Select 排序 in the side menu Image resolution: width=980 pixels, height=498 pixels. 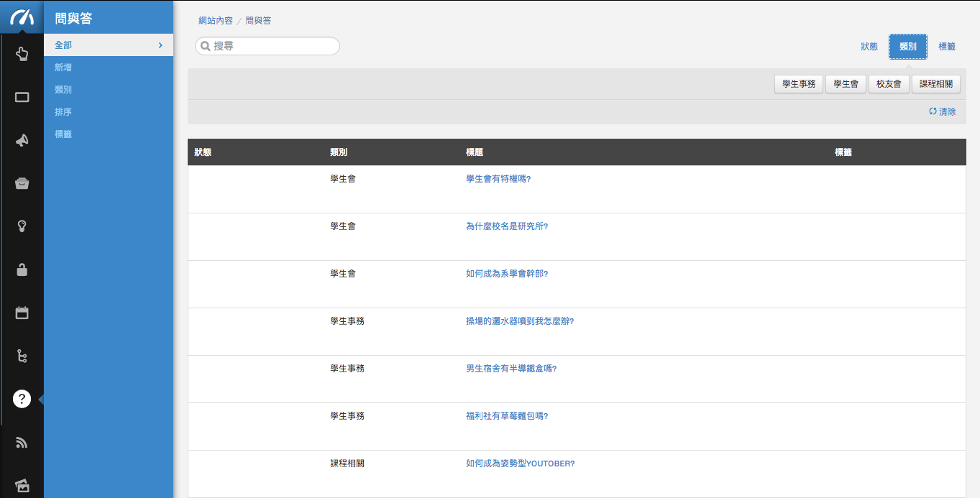63,112
